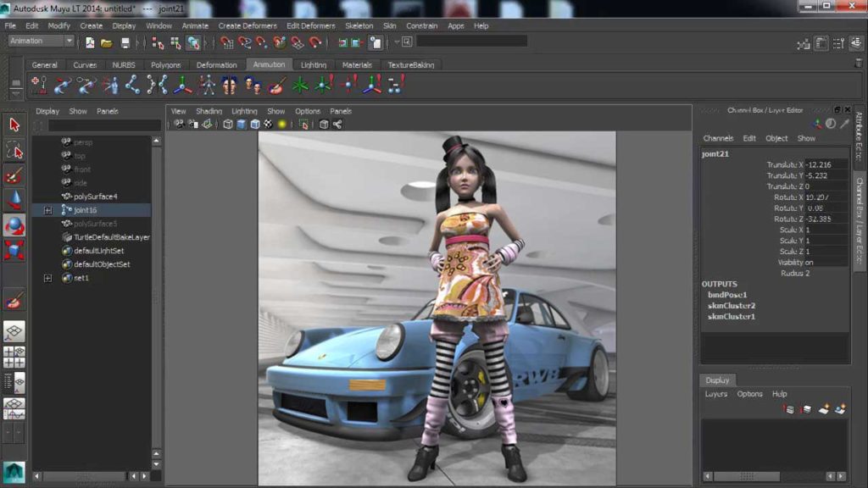Open input field mode dropdown arrow
Screen dimensions: 868x488
[397, 42]
